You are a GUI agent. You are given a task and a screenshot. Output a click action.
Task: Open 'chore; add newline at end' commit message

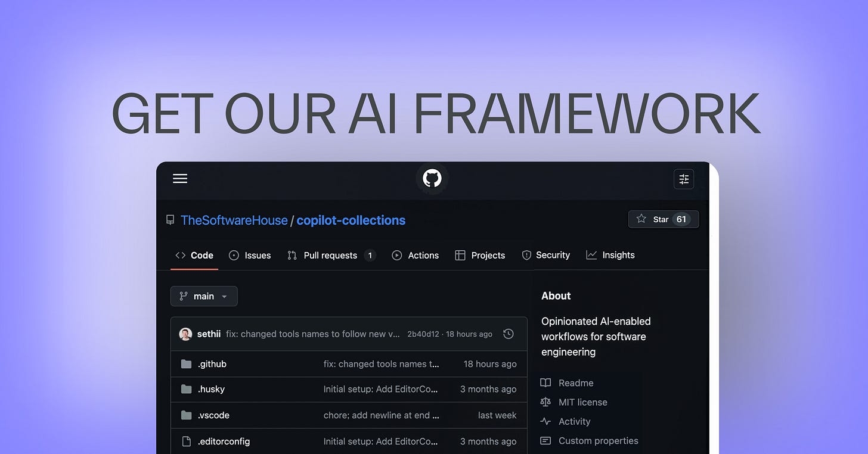[382, 415]
